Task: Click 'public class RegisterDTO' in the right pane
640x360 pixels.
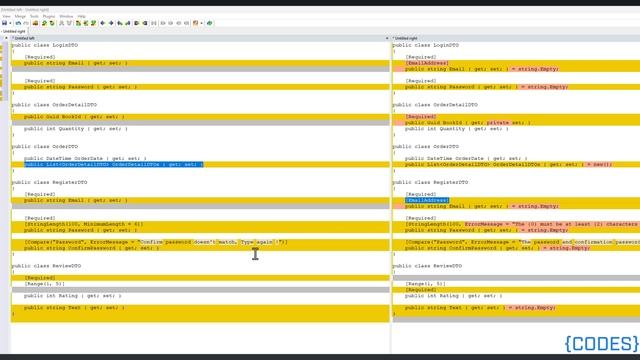Action: [431, 182]
